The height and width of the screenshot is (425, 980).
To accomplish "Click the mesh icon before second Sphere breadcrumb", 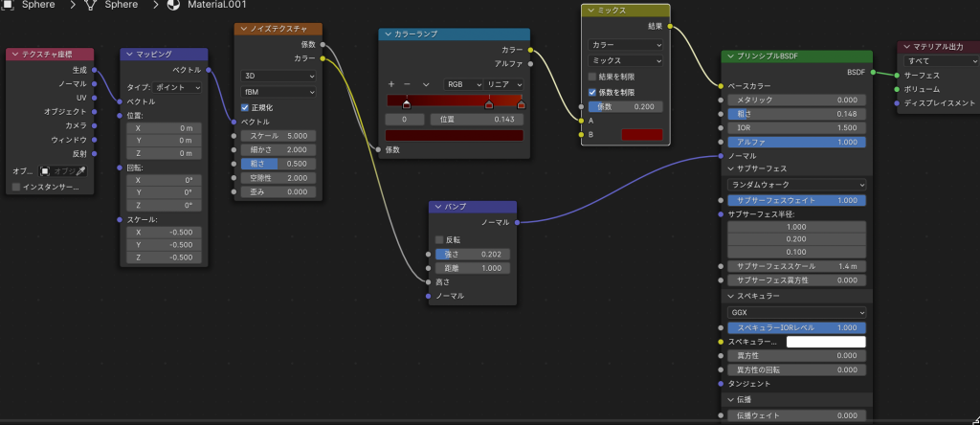I will pyautogui.click(x=91, y=6).
